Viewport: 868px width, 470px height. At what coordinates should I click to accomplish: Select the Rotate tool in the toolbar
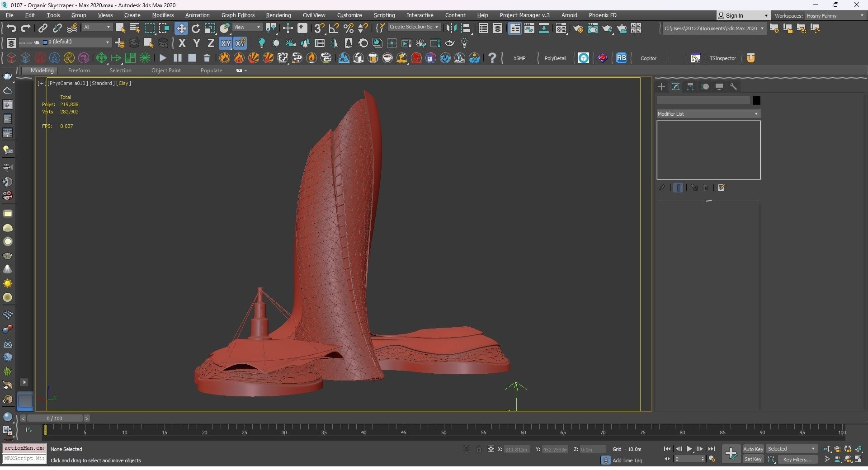coord(196,28)
